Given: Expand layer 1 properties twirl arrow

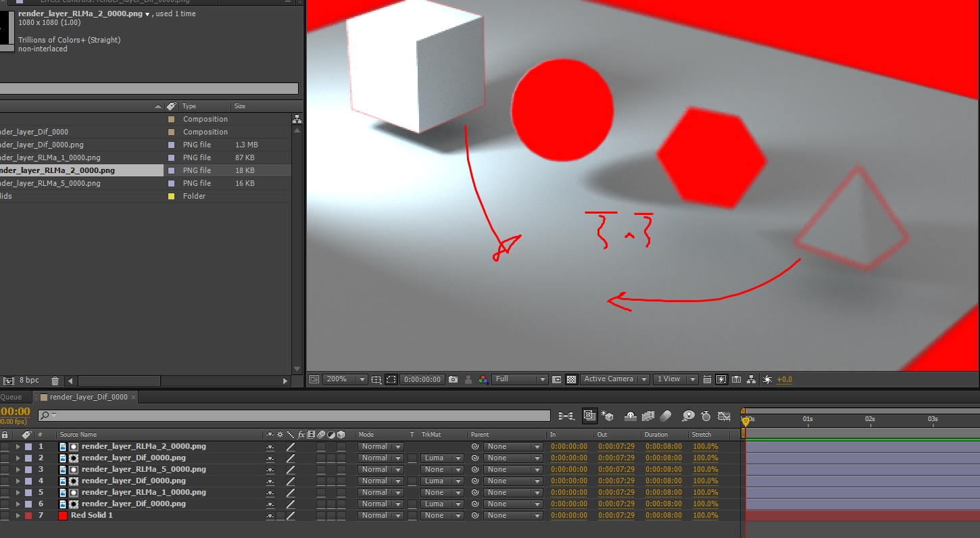Looking at the screenshot, I should 18,447.
